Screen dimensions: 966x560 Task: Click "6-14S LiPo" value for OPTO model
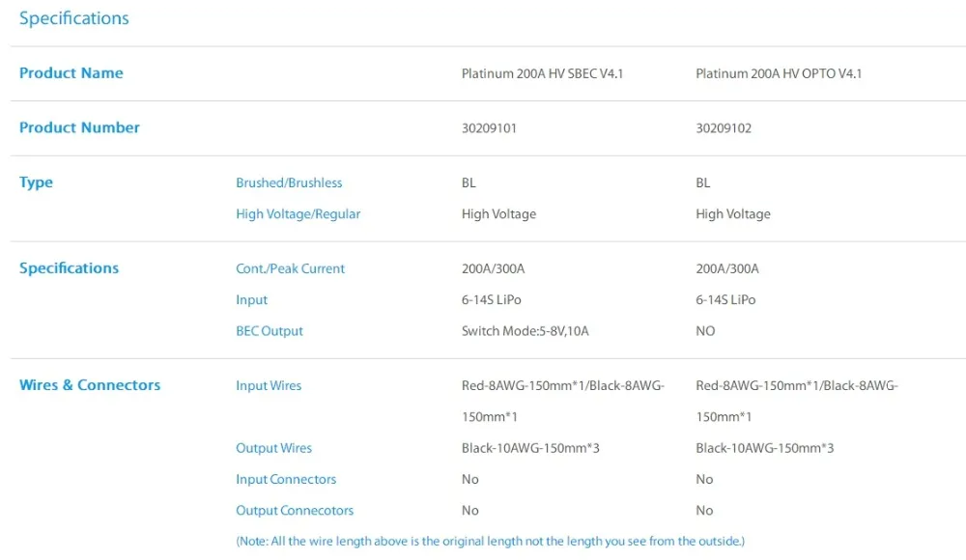[x=725, y=300]
